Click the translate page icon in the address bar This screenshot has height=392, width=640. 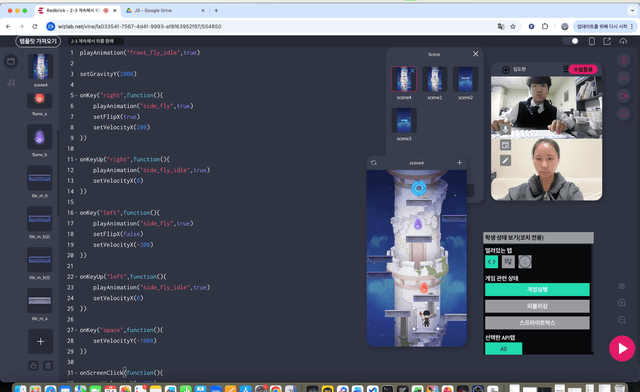click(x=501, y=27)
